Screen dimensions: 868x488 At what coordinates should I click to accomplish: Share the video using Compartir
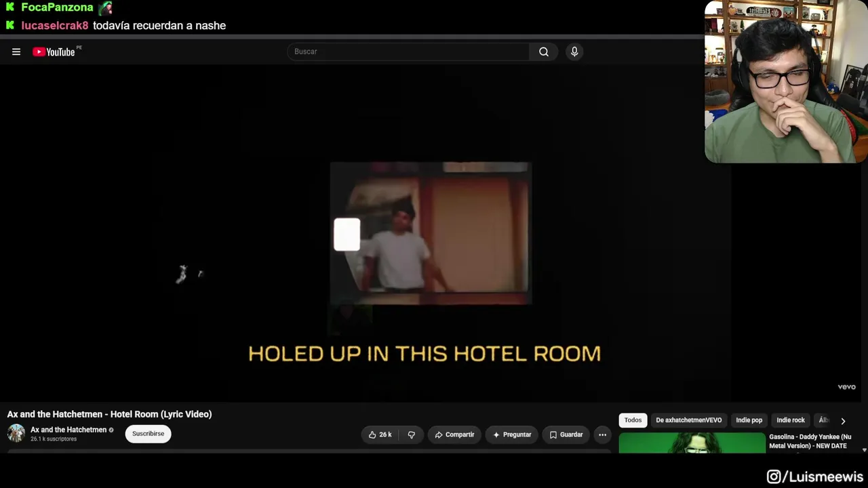(x=454, y=434)
